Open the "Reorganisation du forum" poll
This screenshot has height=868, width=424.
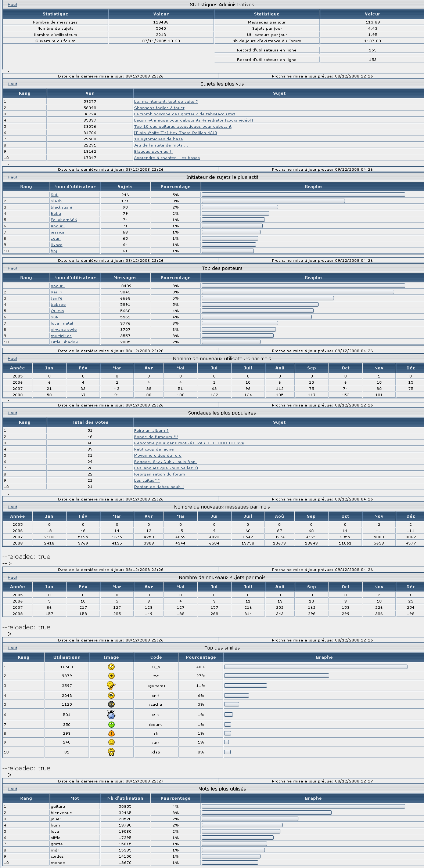(159, 474)
